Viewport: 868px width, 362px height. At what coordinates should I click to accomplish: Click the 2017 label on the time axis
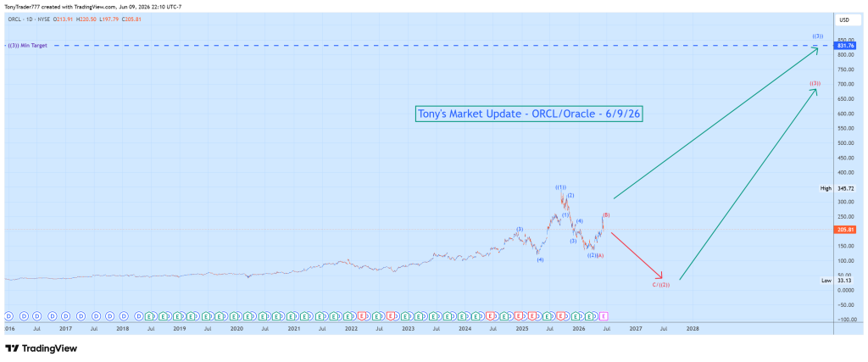(x=65, y=328)
